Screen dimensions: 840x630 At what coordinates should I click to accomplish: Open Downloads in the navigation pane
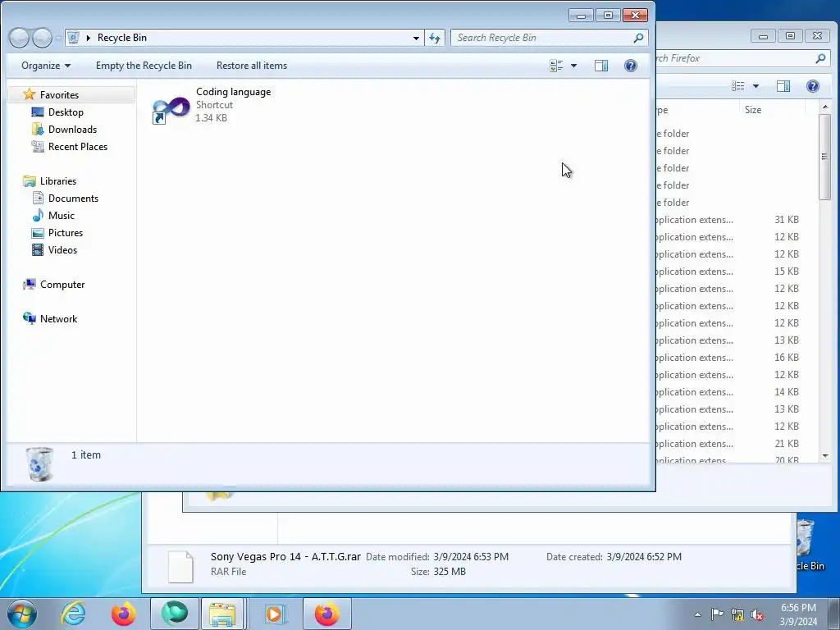(72, 129)
